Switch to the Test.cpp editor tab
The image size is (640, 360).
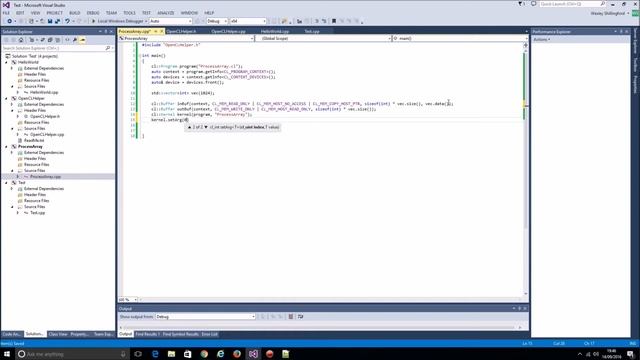coord(312,31)
